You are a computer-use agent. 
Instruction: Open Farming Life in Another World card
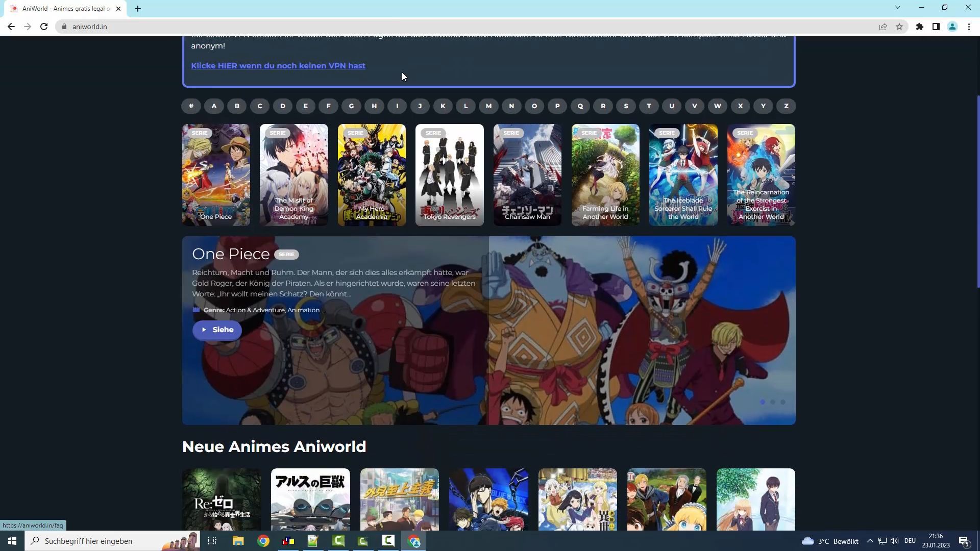[605, 174]
